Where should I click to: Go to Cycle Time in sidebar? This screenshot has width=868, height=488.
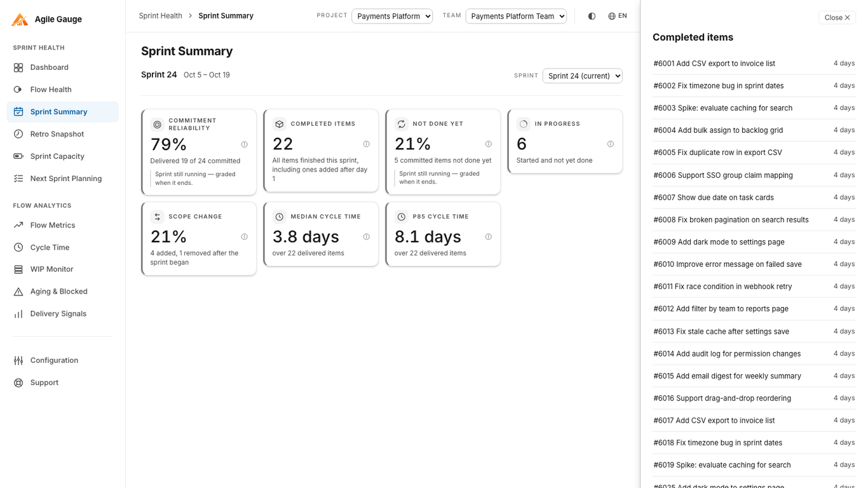click(62, 247)
